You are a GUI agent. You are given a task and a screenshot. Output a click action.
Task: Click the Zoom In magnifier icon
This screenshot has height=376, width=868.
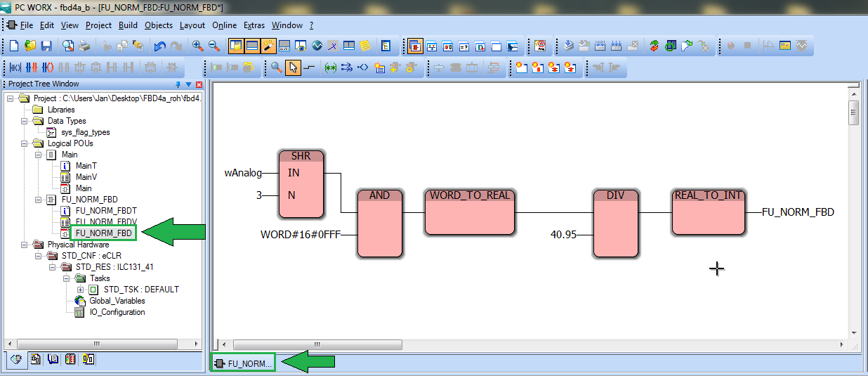coord(198,46)
